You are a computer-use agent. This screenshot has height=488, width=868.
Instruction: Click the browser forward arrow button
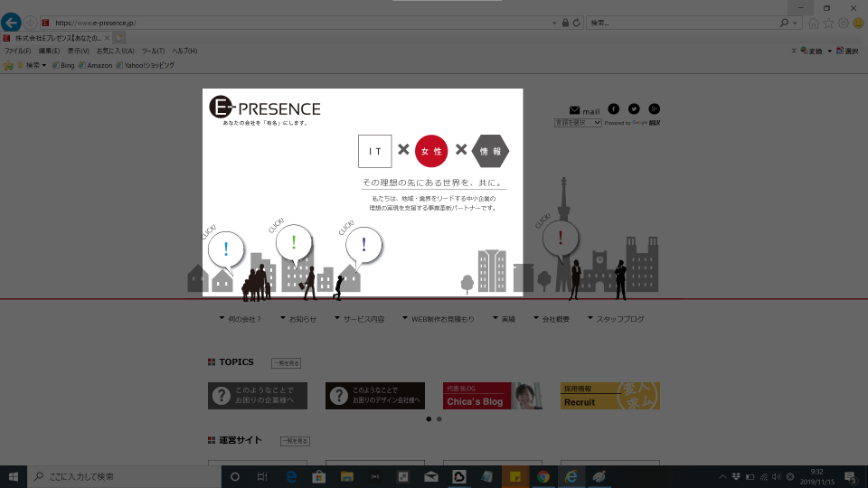pos(30,23)
